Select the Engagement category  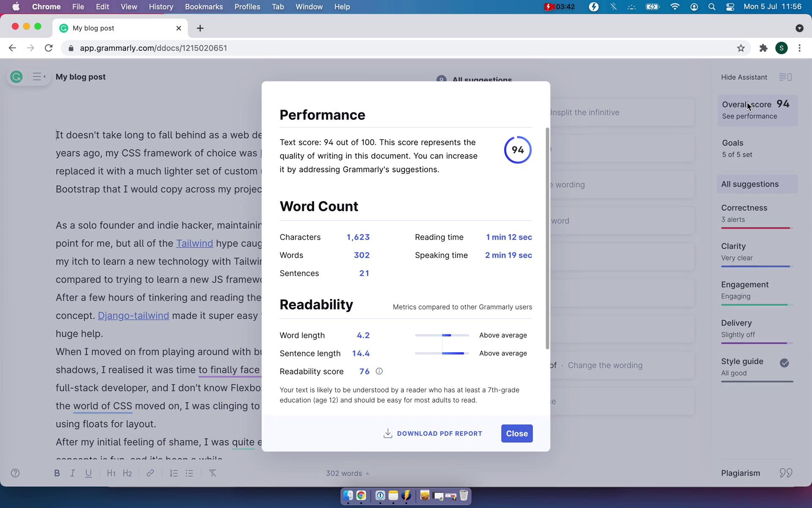coord(757,293)
